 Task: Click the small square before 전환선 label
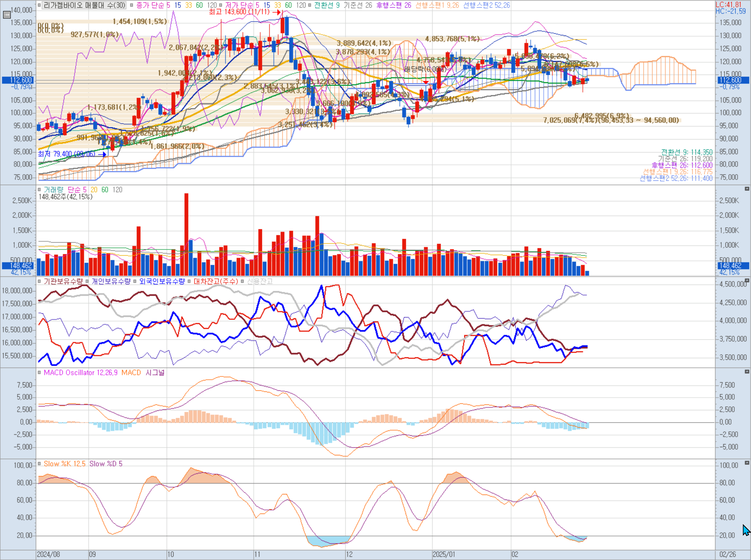(x=310, y=5)
